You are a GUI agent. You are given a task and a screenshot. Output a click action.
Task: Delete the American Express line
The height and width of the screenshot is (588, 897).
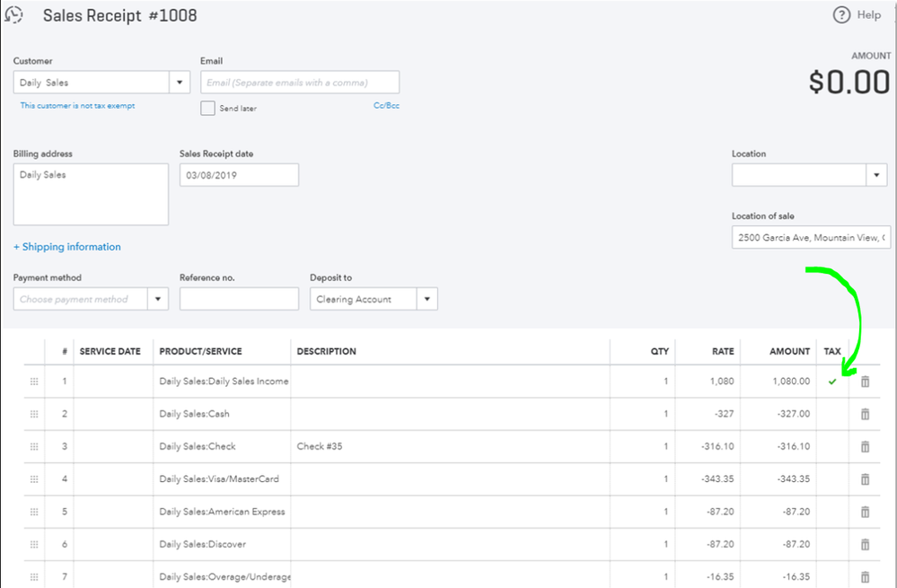(x=865, y=512)
